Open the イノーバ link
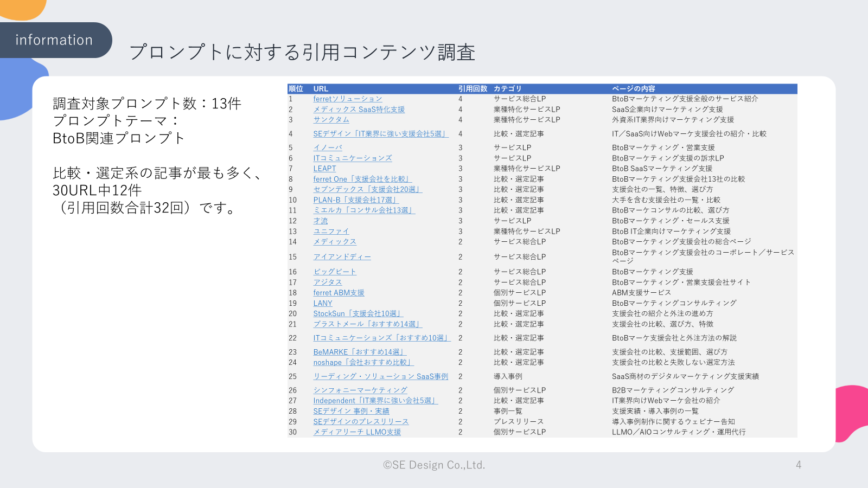The height and width of the screenshot is (488, 868). 328,147
